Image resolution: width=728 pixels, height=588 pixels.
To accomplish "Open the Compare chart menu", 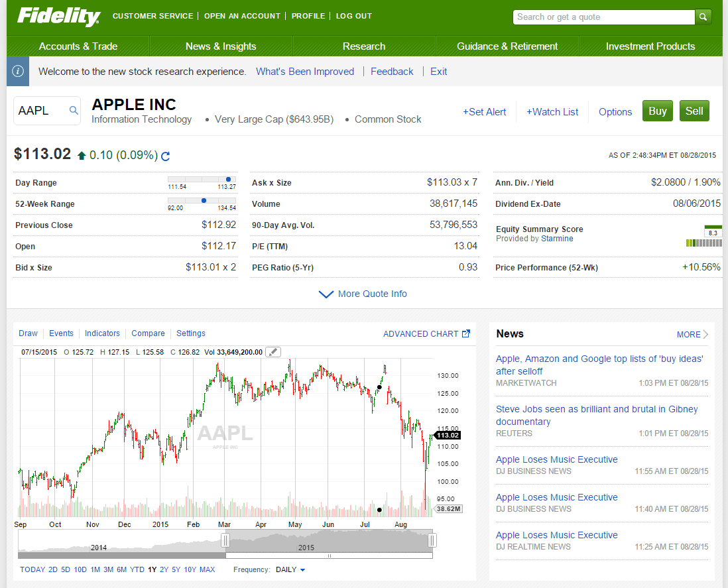I will (148, 333).
